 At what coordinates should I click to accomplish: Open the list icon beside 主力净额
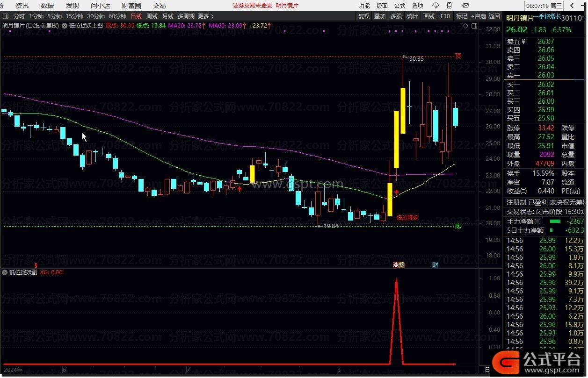[537, 221]
